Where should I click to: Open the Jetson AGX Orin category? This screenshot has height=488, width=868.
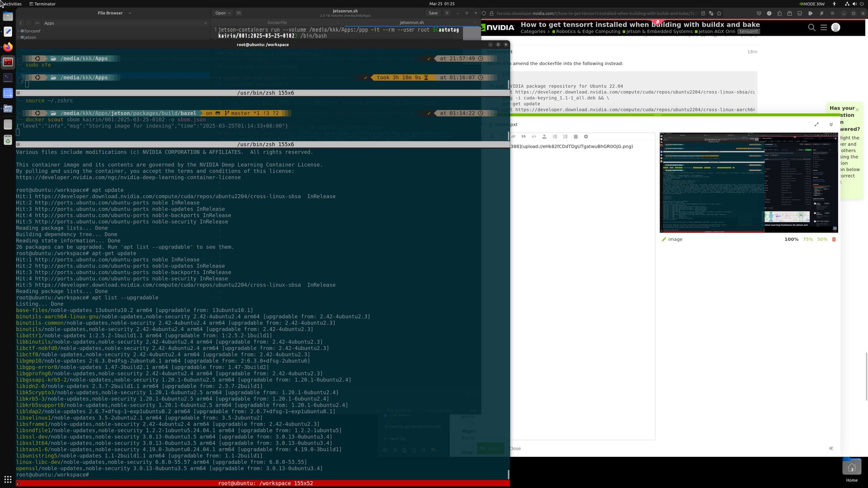click(715, 32)
